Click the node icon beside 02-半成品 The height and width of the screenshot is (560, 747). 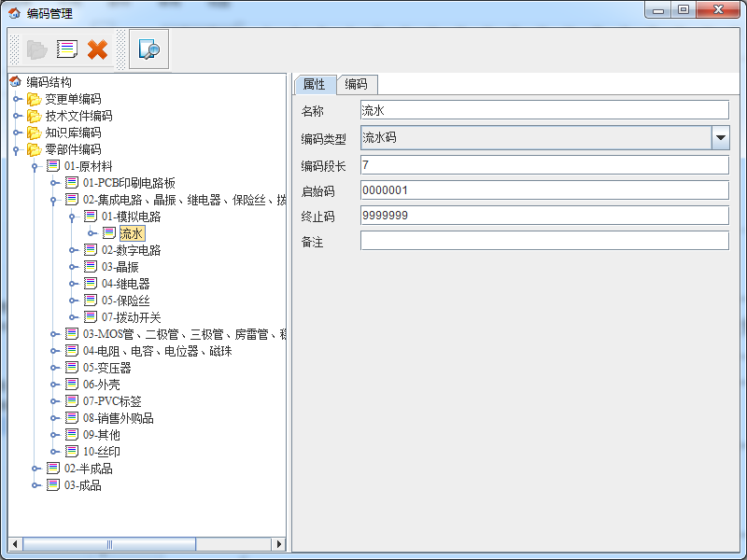click(53, 469)
